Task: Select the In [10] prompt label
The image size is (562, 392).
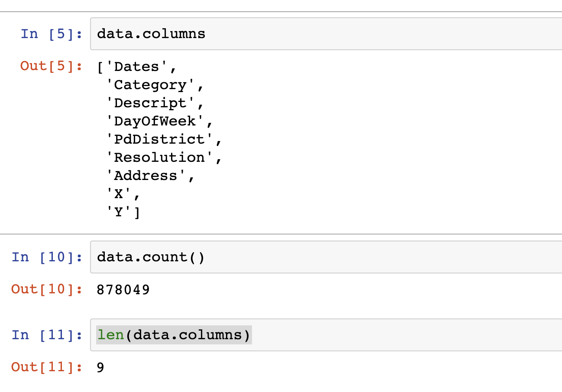Action: click(x=47, y=257)
